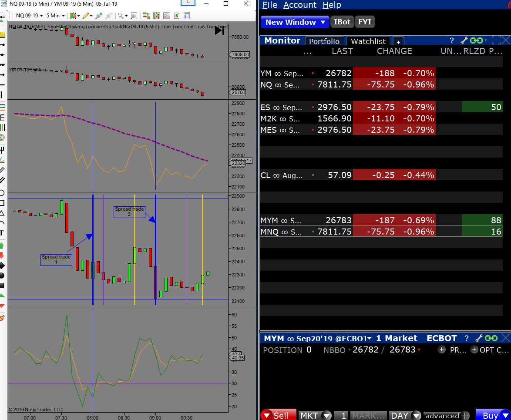
Task: Open Monitor panel wrench configuration icon
Action: (464, 40)
